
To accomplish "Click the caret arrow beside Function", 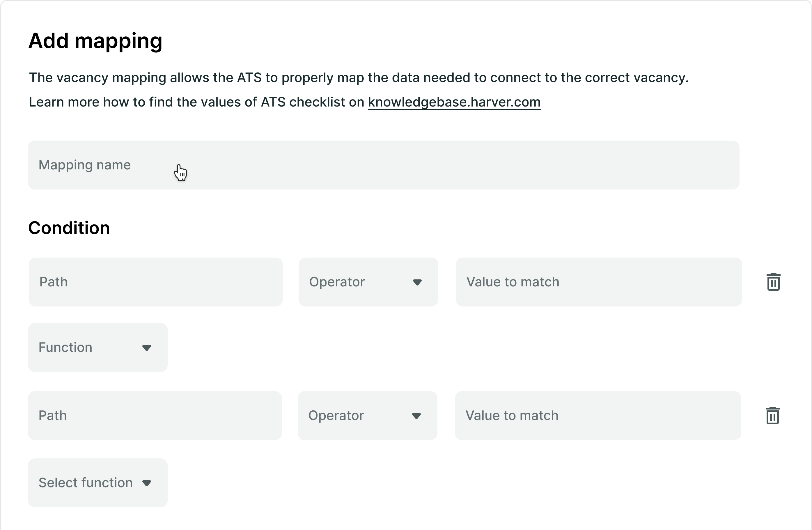I will click(146, 348).
